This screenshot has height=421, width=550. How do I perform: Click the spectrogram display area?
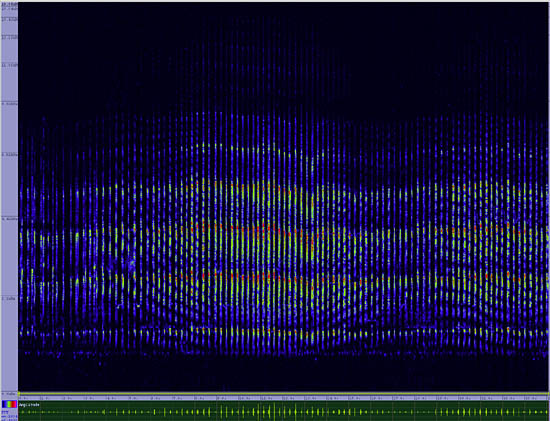(284, 197)
